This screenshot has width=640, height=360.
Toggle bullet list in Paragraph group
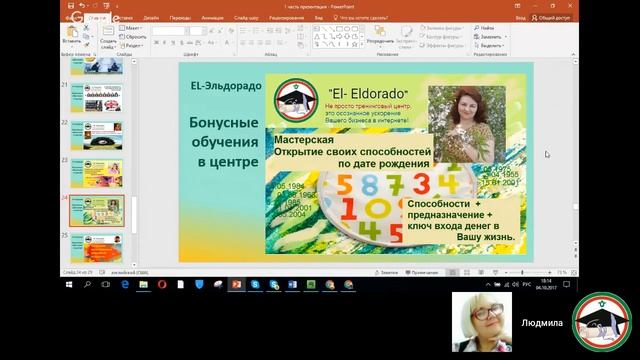[x=243, y=31]
